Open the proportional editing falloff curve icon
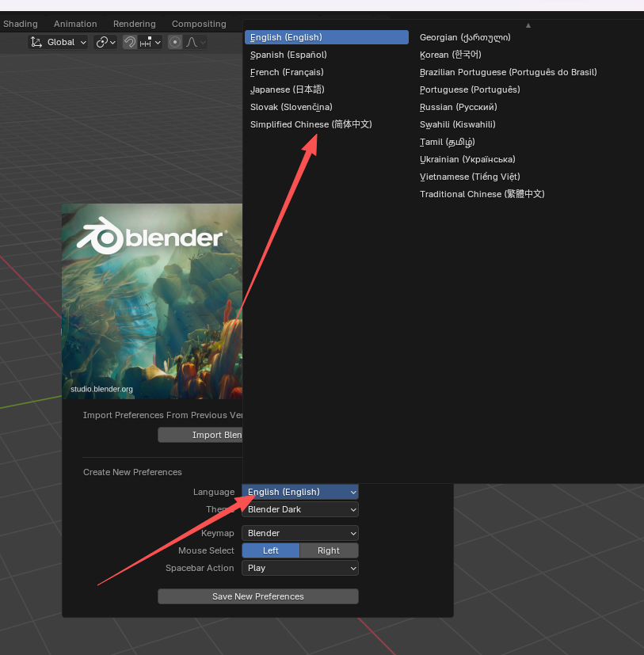 coord(192,42)
